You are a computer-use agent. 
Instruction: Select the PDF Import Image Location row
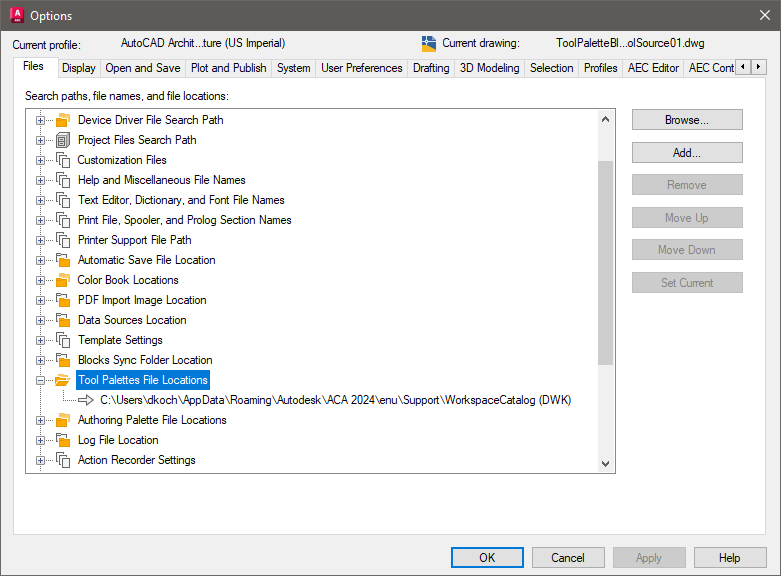[x=142, y=300]
